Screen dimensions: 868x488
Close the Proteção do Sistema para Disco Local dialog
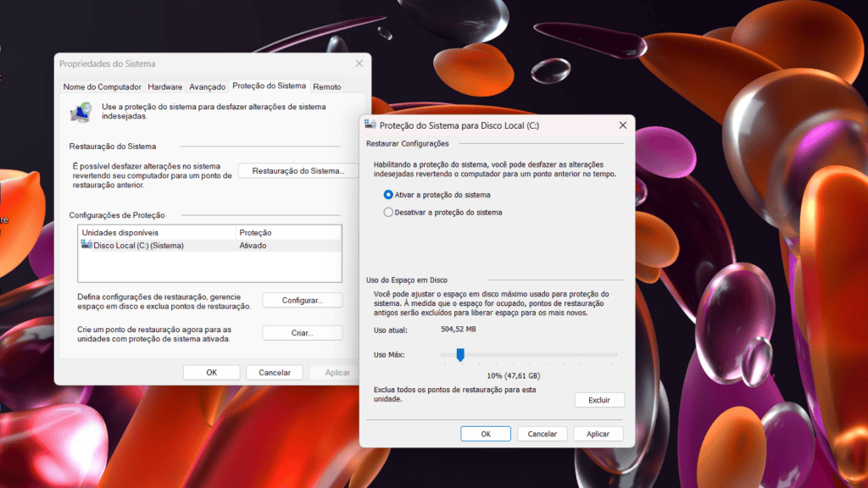coord(623,125)
